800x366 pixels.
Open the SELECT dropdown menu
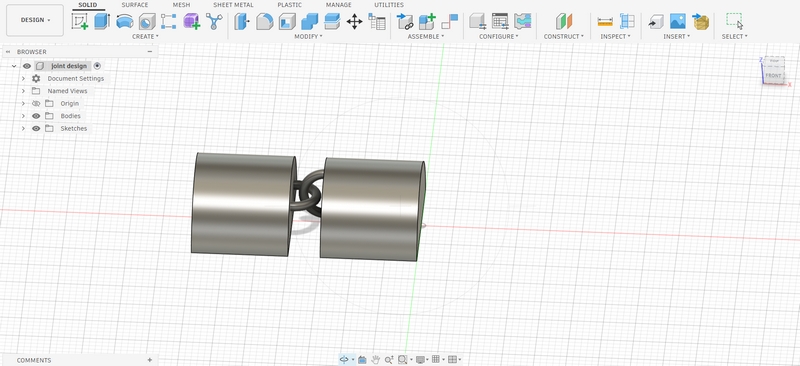pyautogui.click(x=735, y=36)
